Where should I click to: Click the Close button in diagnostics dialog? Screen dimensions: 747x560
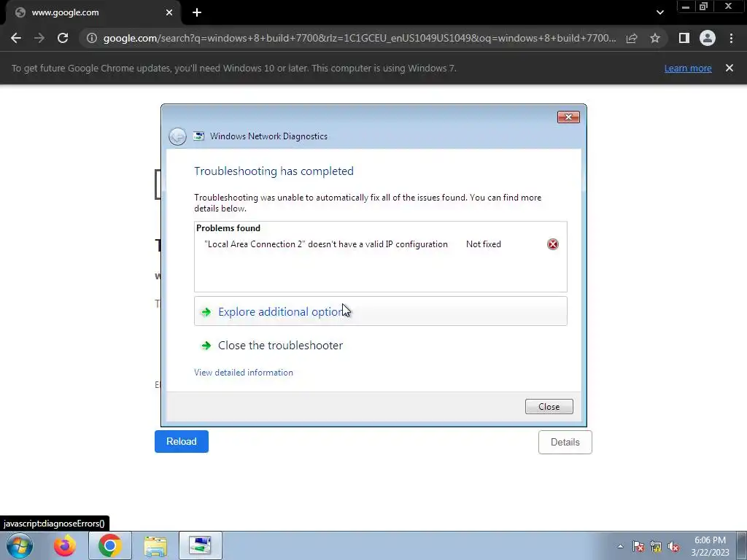(x=549, y=407)
